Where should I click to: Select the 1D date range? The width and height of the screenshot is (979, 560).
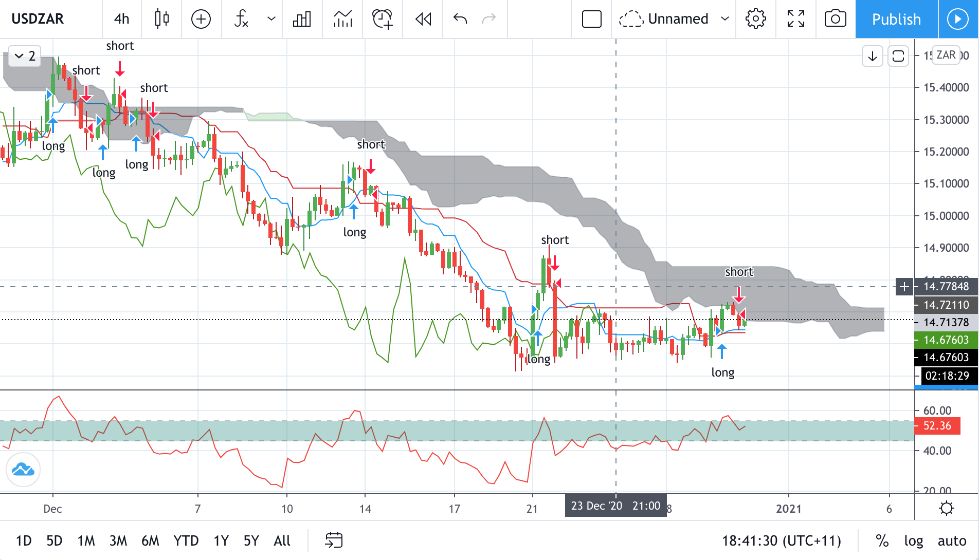(24, 540)
